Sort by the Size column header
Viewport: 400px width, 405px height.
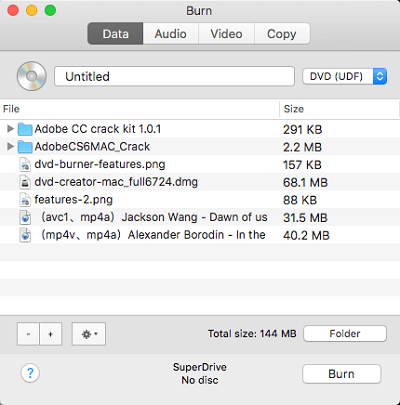click(x=339, y=109)
